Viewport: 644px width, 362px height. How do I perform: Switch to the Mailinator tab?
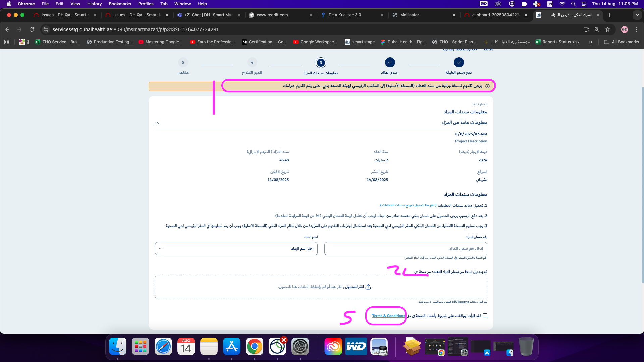[424, 15]
